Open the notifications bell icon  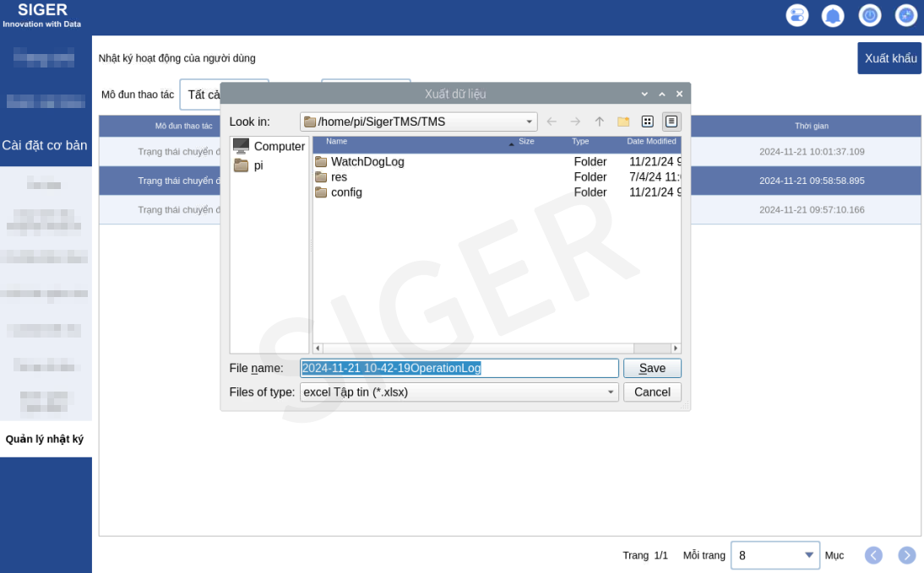coord(833,15)
